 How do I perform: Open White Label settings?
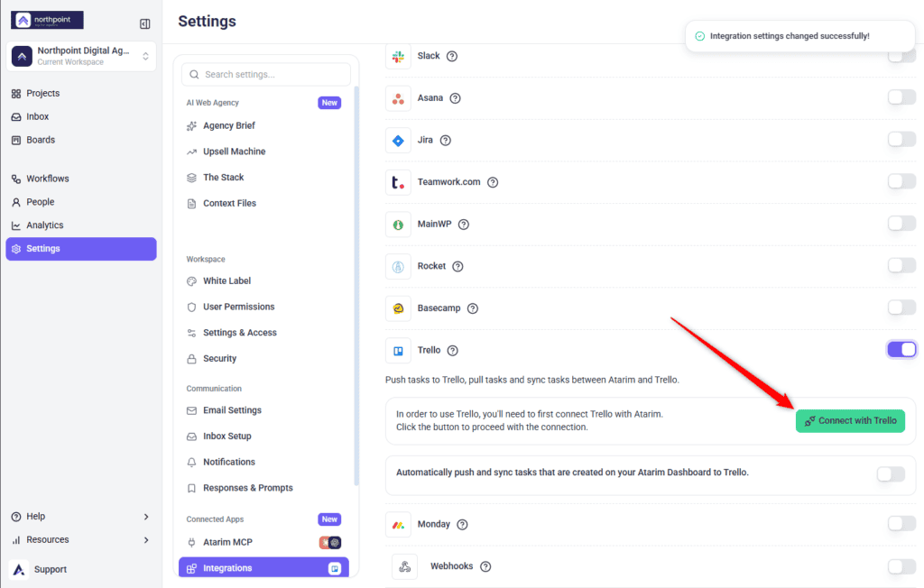pos(263,281)
